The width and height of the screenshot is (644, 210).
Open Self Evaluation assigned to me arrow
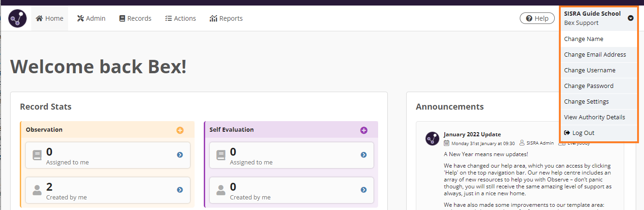363,155
